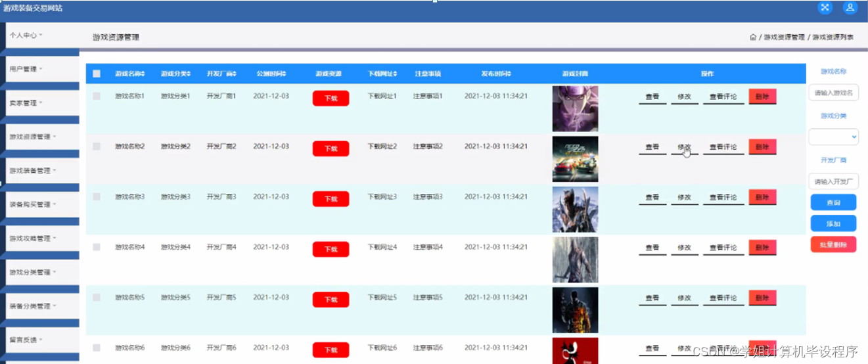Select the 下载网址3 cell
Image resolution: width=868 pixels, height=364 pixels.
[x=382, y=197]
